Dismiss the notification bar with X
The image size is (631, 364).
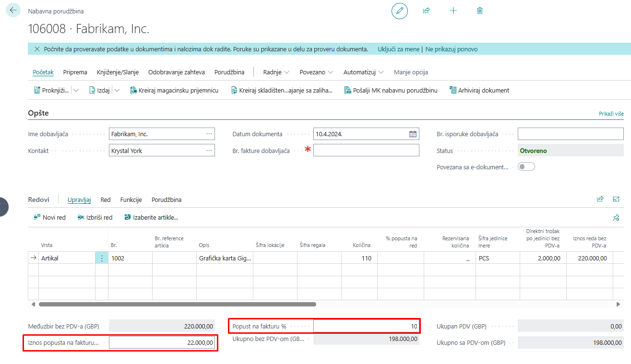[x=37, y=49]
